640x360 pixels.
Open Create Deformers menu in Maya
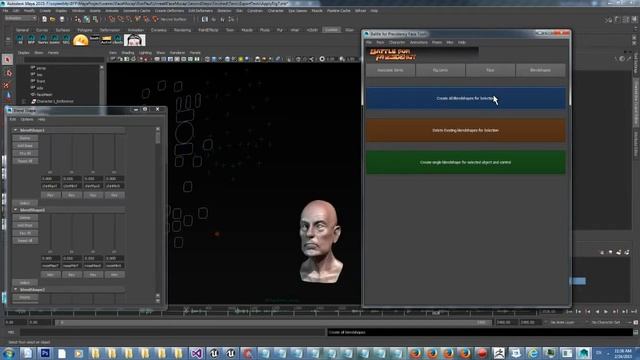point(169,11)
